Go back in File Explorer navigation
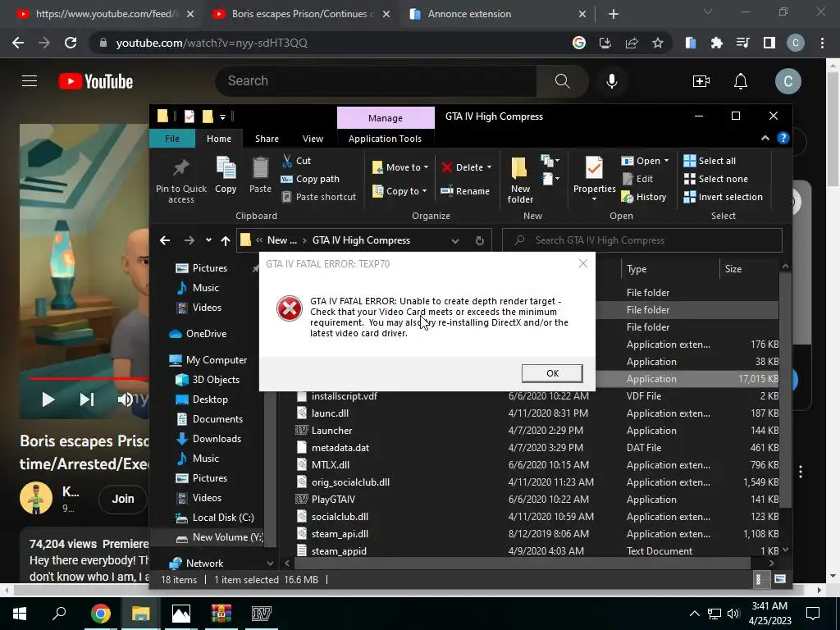 165,240
